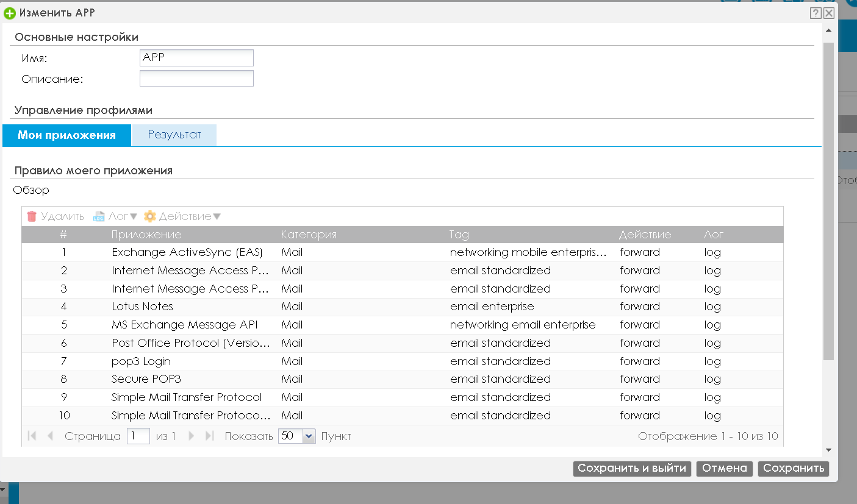Click the log cell for Secure POP3
The image size is (857, 504).
point(712,379)
